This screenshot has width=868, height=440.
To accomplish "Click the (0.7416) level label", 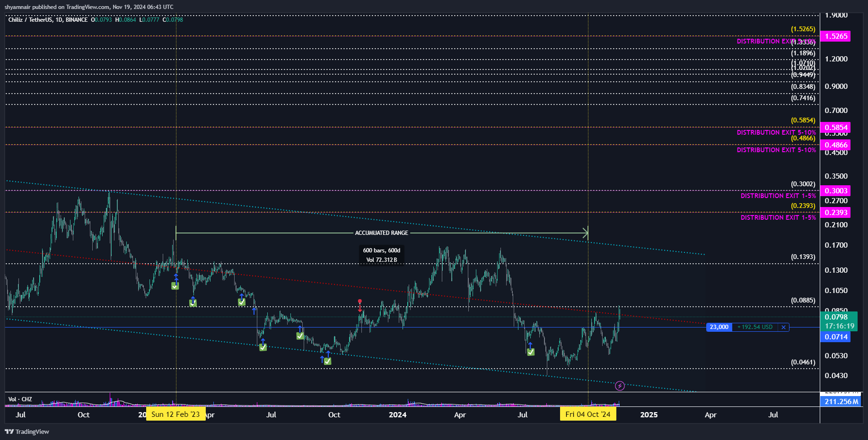I will 803,98.
